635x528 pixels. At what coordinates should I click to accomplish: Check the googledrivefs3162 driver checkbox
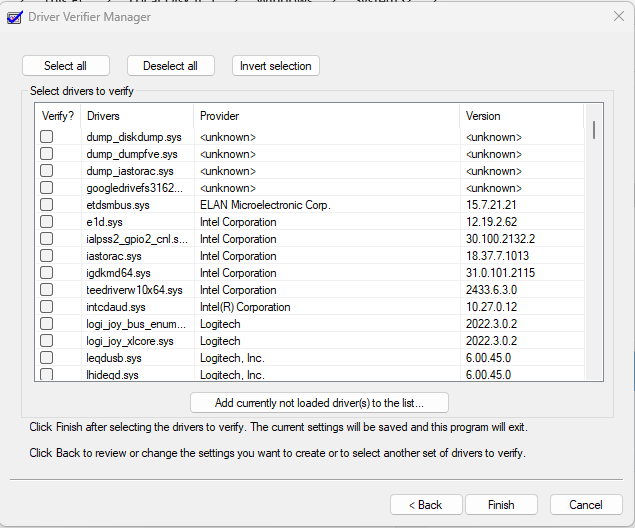tap(47, 187)
